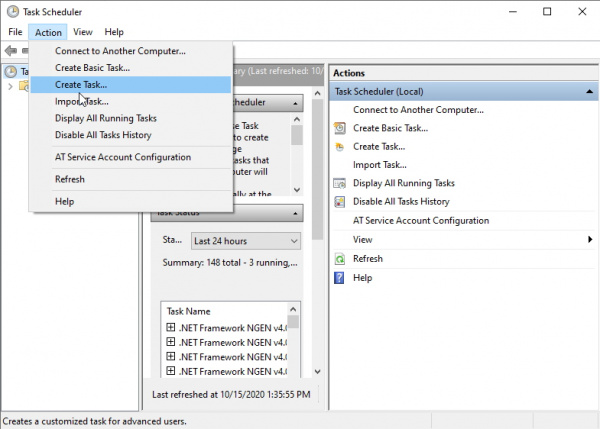Click Create Task link in Actions pane
The image size is (600, 429).
tap(379, 147)
